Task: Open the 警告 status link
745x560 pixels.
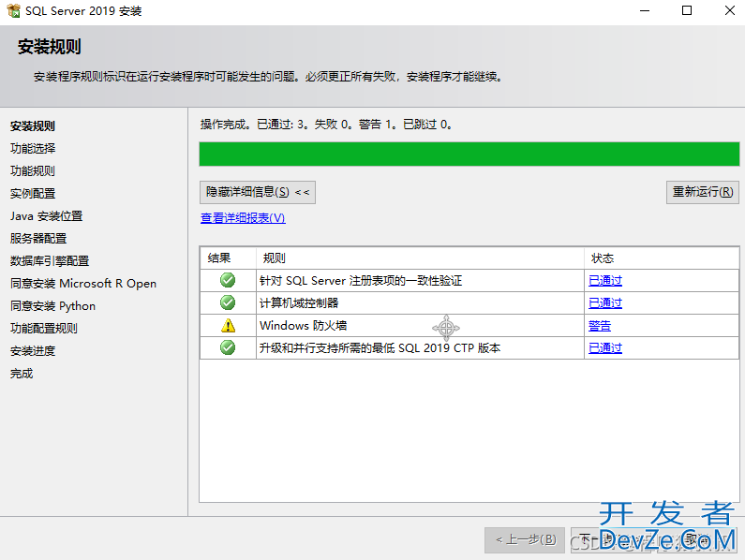Action: coord(599,326)
